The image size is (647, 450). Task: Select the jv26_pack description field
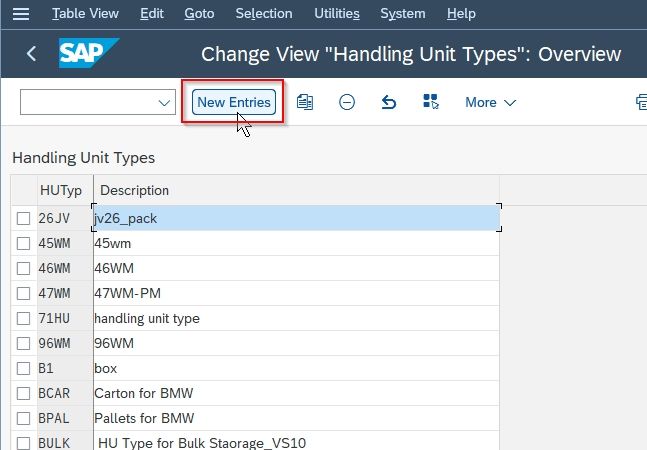pyautogui.click(x=296, y=218)
